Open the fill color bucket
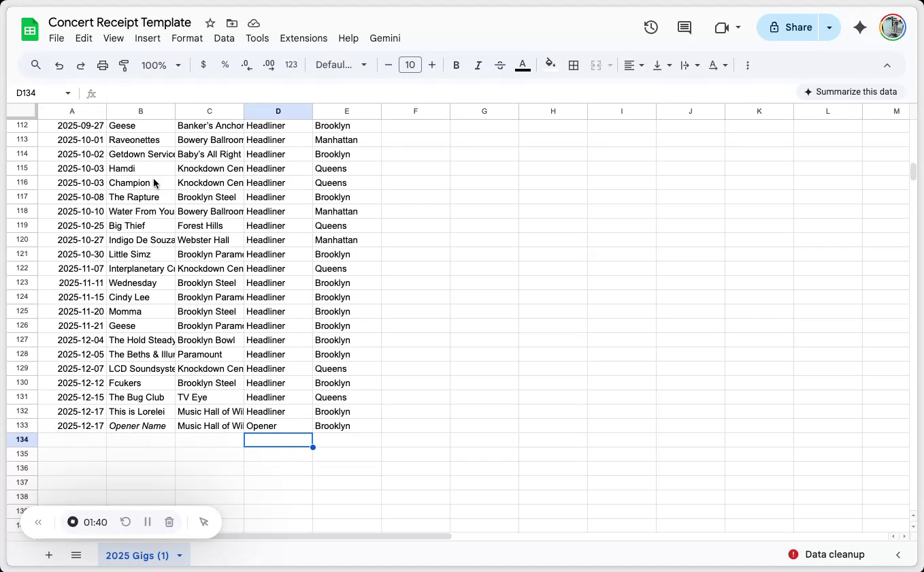The height and width of the screenshot is (572, 924). pos(550,65)
